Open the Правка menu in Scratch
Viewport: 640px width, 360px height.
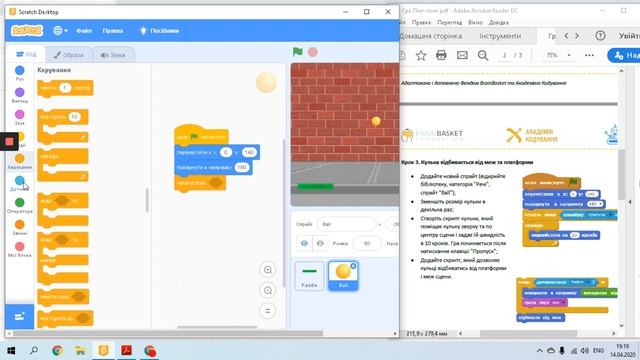click(x=113, y=31)
